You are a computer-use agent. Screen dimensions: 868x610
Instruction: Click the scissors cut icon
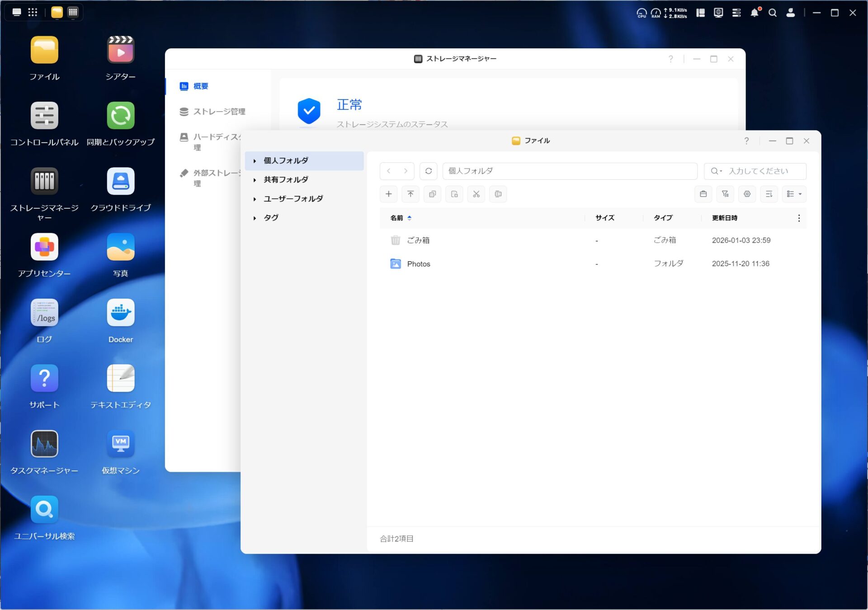pos(476,194)
